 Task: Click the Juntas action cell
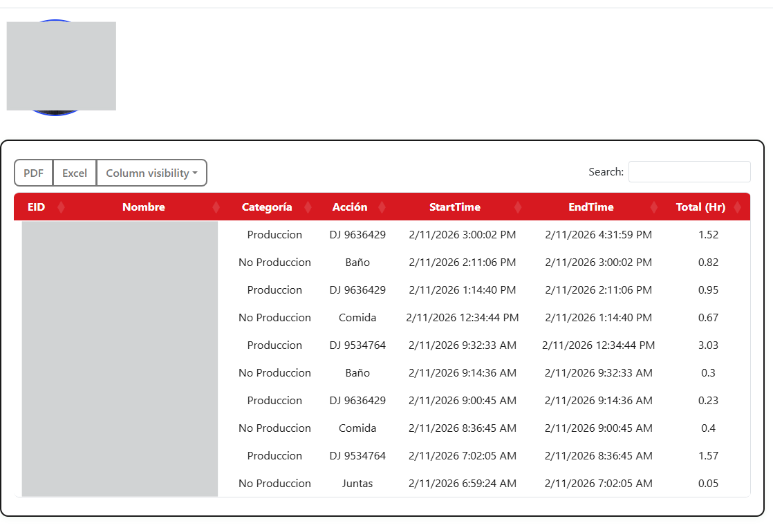[x=357, y=484]
